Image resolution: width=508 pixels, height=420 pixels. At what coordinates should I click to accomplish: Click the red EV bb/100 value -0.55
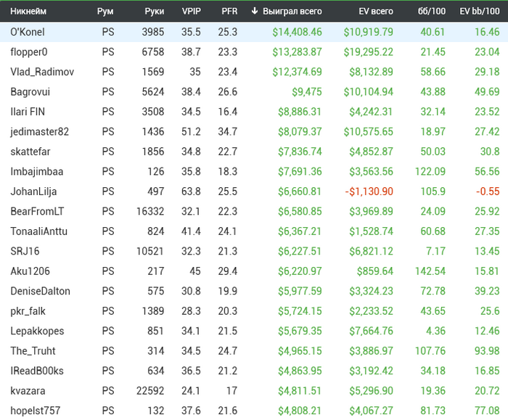coord(488,192)
